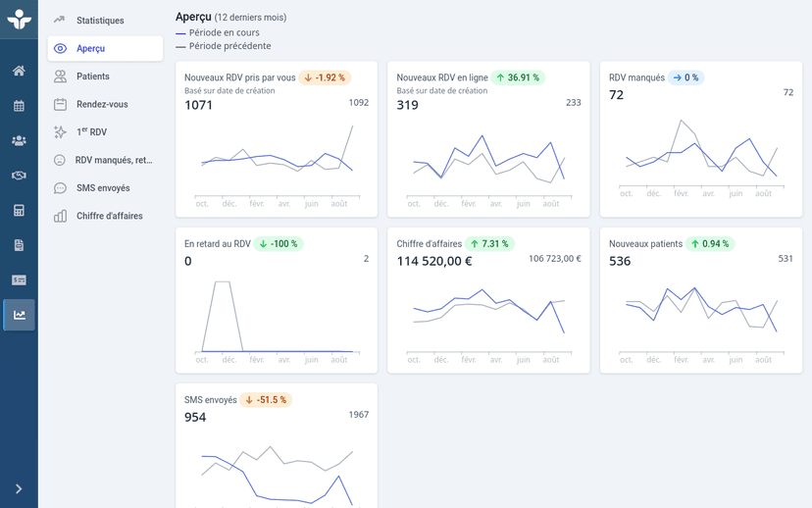
Task: Open the calculator icon in sidebar
Action: pyautogui.click(x=19, y=210)
